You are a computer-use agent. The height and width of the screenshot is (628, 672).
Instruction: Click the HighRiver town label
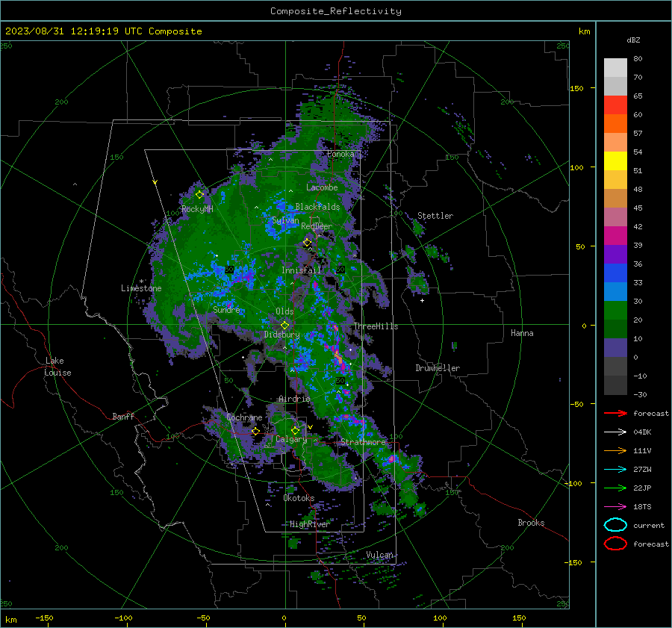click(x=309, y=524)
